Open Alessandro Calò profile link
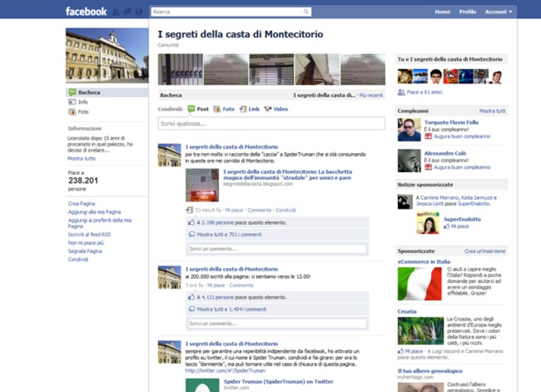This screenshot has height=392, width=541. pyautogui.click(x=445, y=154)
